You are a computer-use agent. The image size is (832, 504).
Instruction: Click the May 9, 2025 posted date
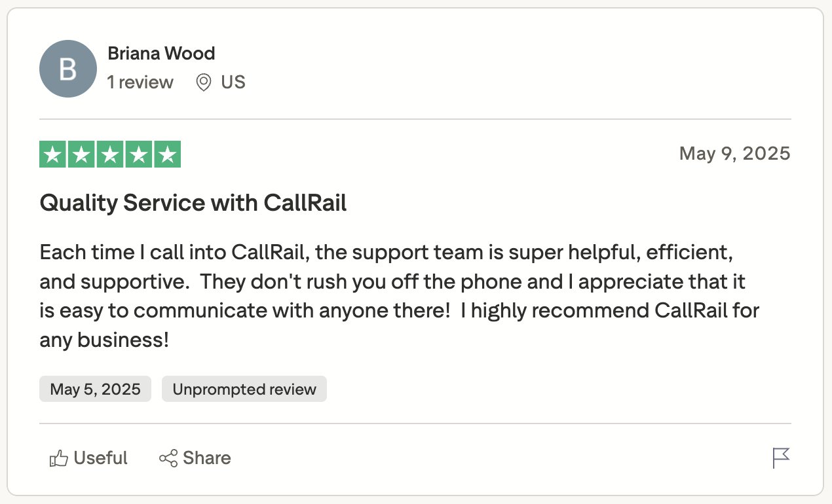click(735, 153)
